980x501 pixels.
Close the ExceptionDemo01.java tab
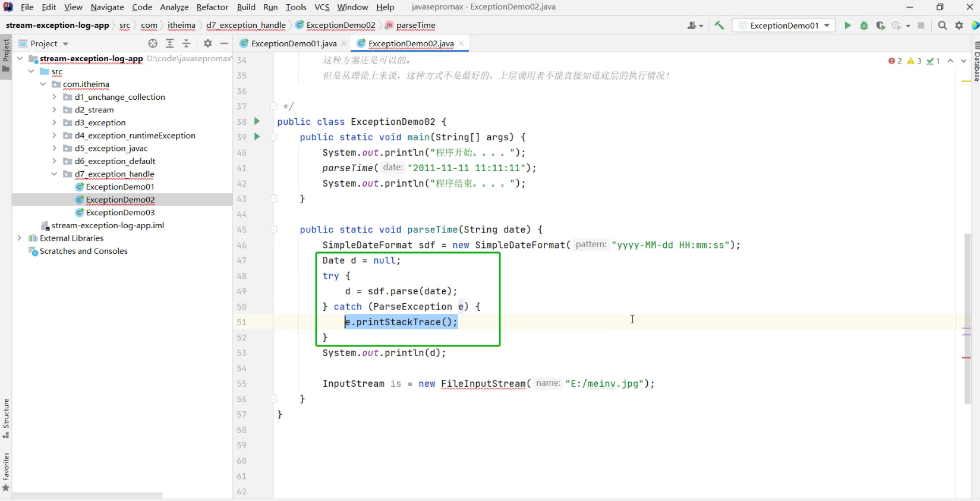click(x=344, y=43)
